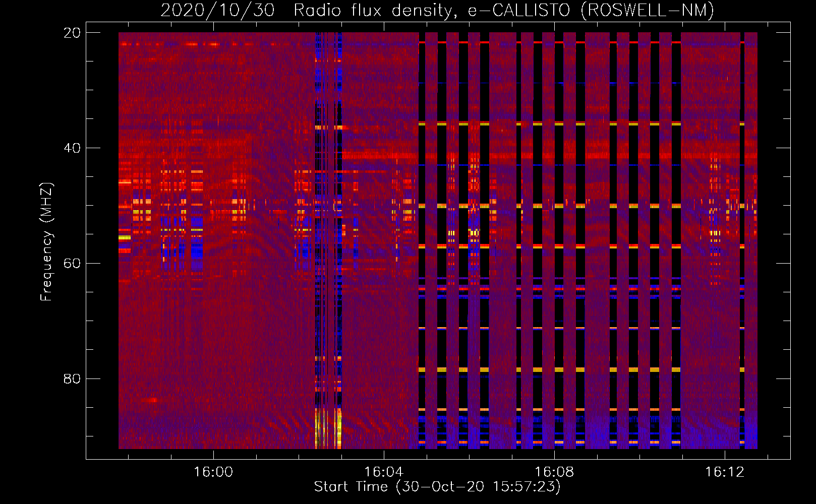816x504 pixels.
Task: Click the '16:08' time tick label
Action: pos(554,472)
